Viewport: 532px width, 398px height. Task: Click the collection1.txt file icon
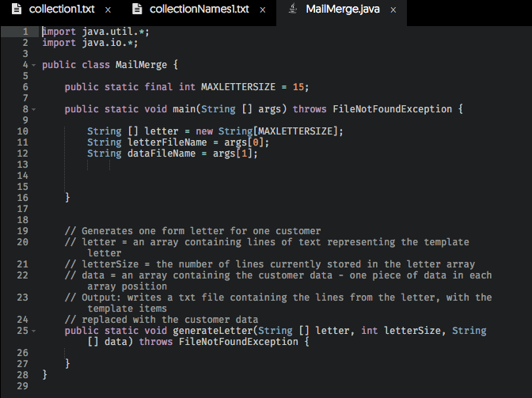(17, 9)
